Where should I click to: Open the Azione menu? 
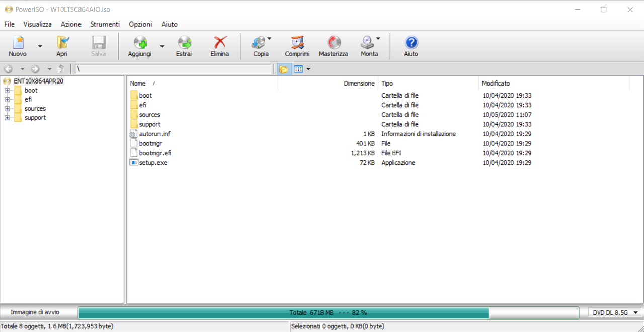(x=71, y=24)
